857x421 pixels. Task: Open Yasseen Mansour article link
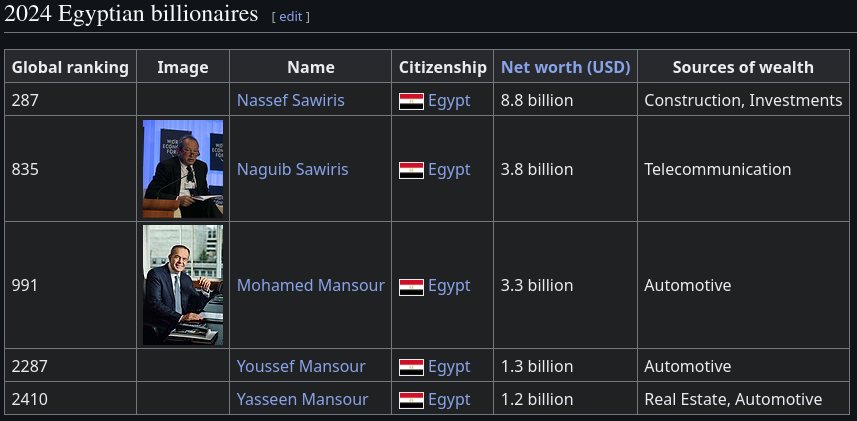click(302, 399)
